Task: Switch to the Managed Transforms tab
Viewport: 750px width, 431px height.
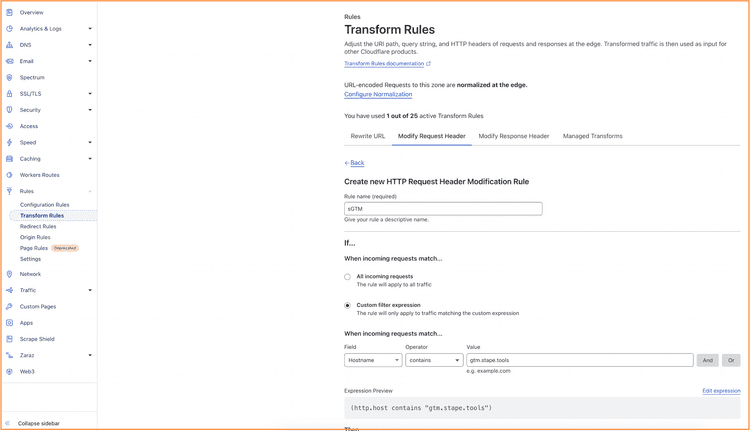Action: 592,136
